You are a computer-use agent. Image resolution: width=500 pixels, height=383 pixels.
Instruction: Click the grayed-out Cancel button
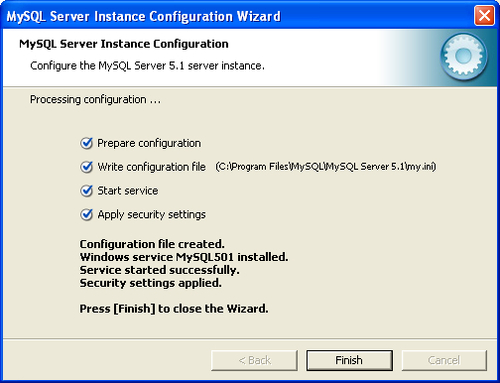[444, 360]
